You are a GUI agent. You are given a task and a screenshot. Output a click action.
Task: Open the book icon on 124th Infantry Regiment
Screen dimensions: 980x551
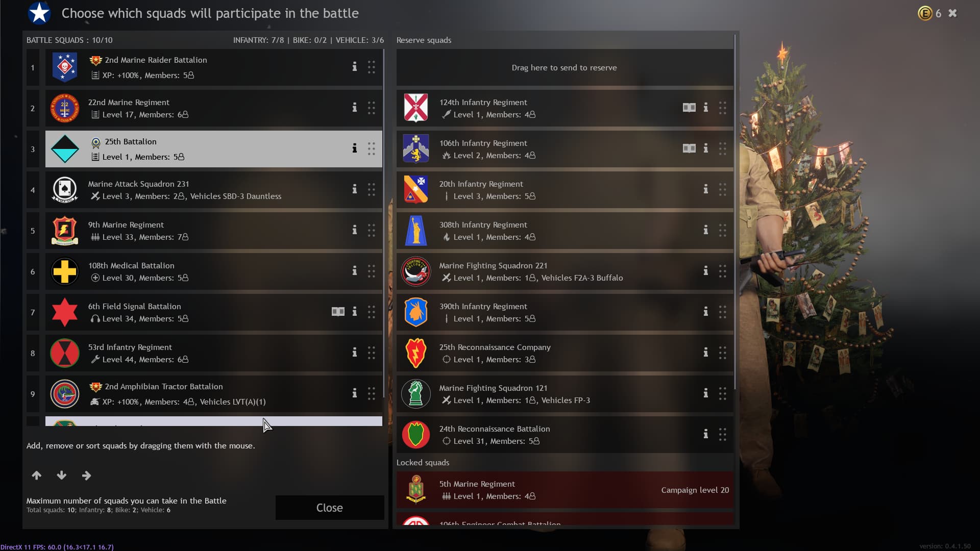(689, 108)
